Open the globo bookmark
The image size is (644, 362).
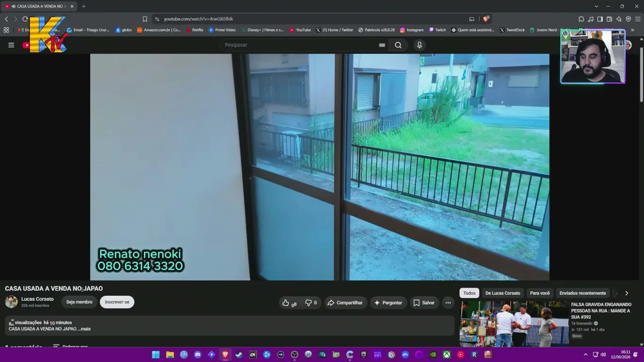click(x=123, y=30)
